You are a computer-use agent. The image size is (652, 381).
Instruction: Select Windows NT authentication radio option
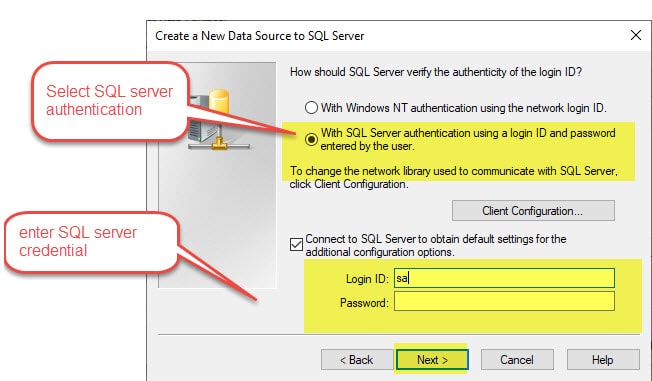[x=311, y=108]
